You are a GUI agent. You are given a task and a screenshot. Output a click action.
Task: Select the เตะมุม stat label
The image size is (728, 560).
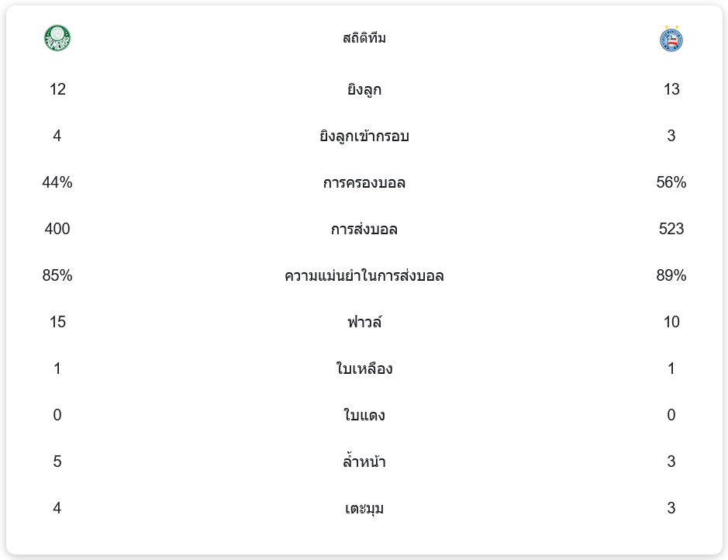(364, 509)
